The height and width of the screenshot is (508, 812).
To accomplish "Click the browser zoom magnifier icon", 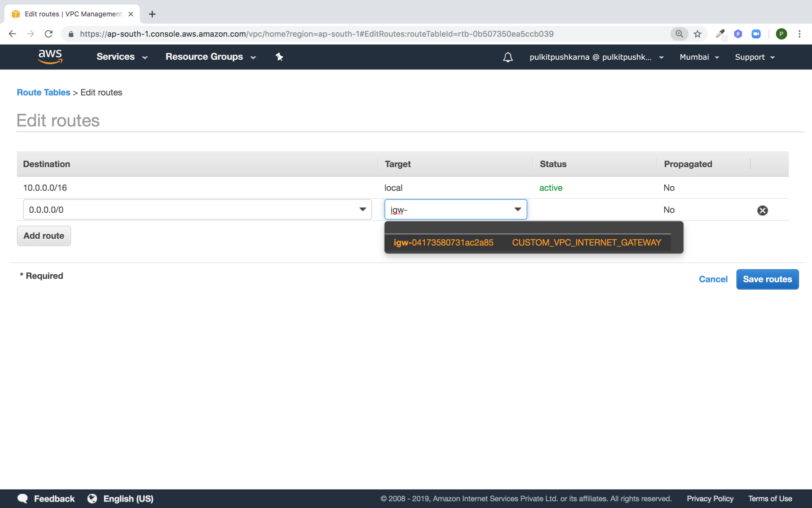I will click(x=679, y=34).
